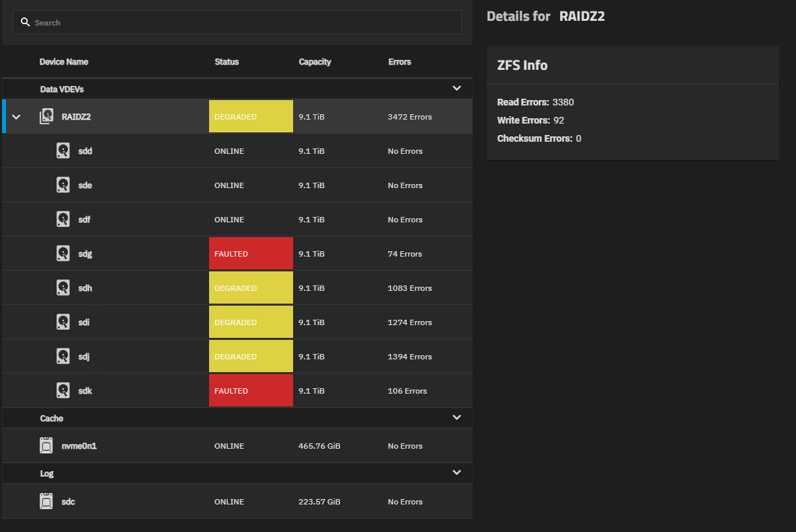
Task: Click the ZFS Info card heading
Action: (522, 65)
